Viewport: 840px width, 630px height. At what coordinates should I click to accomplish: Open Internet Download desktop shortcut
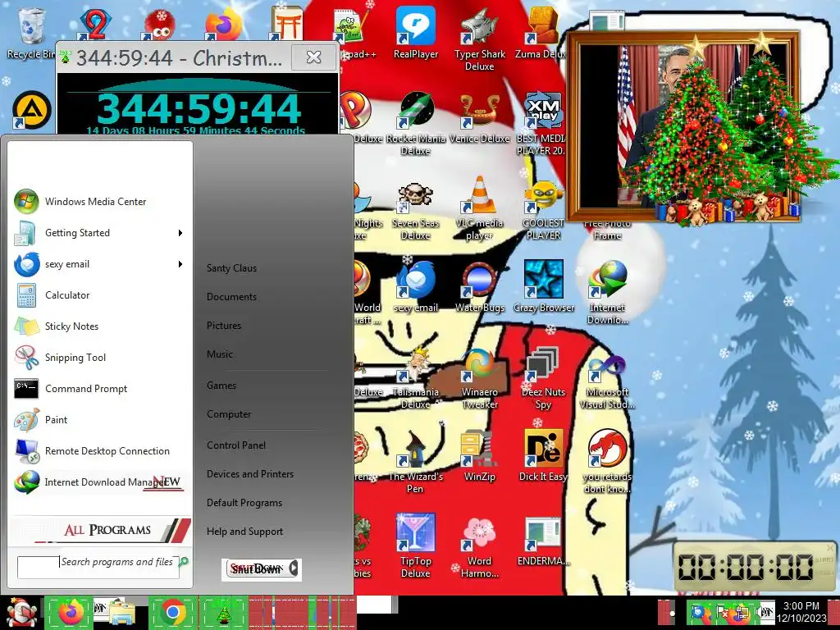608,293
